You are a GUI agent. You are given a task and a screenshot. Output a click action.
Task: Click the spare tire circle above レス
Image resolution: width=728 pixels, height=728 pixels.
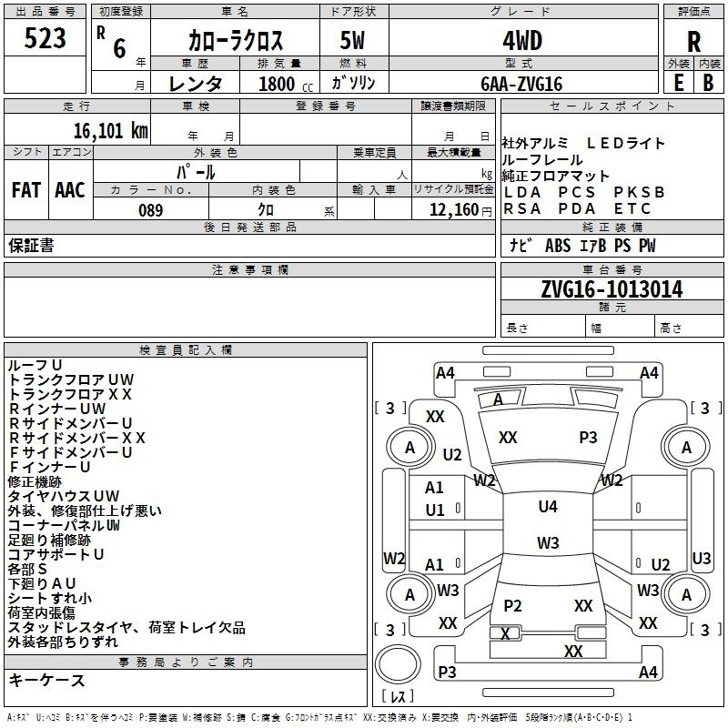(x=398, y=664)
